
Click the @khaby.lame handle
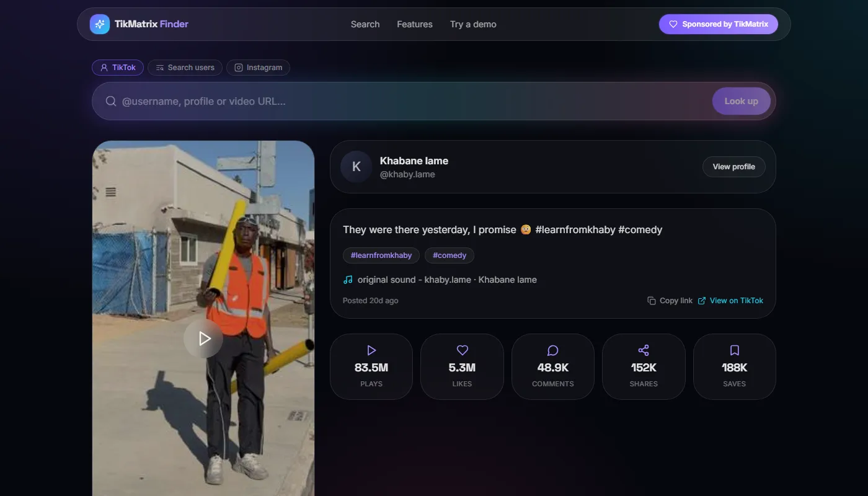click(x=407, y=174)
